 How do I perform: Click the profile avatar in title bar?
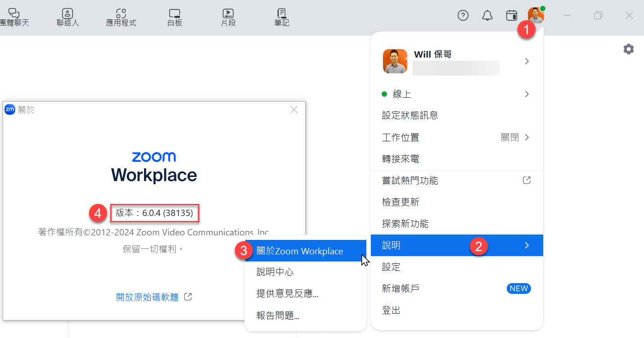(536, 15)
